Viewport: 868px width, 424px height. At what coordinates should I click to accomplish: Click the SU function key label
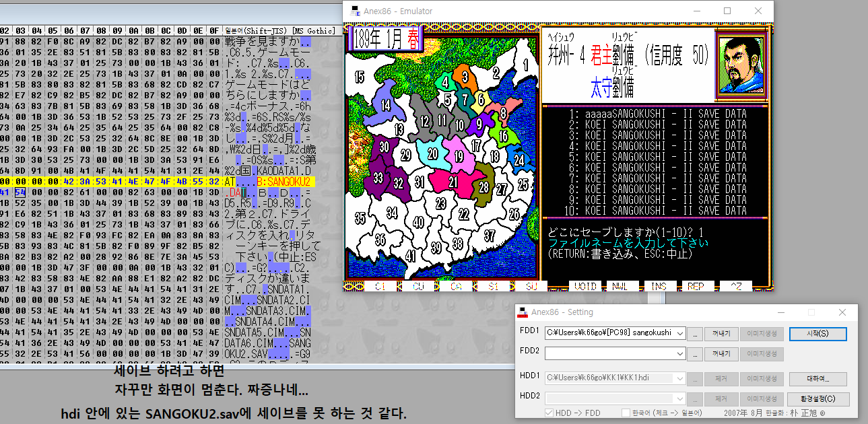coord(531,286)
